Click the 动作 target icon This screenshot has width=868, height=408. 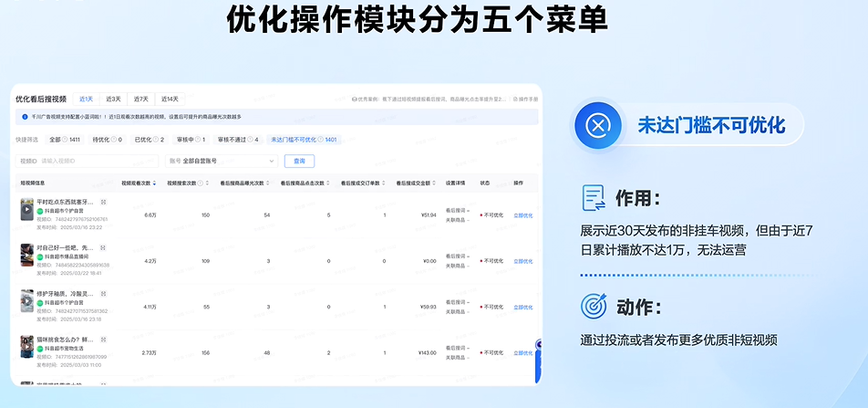(x=594, y=306)
